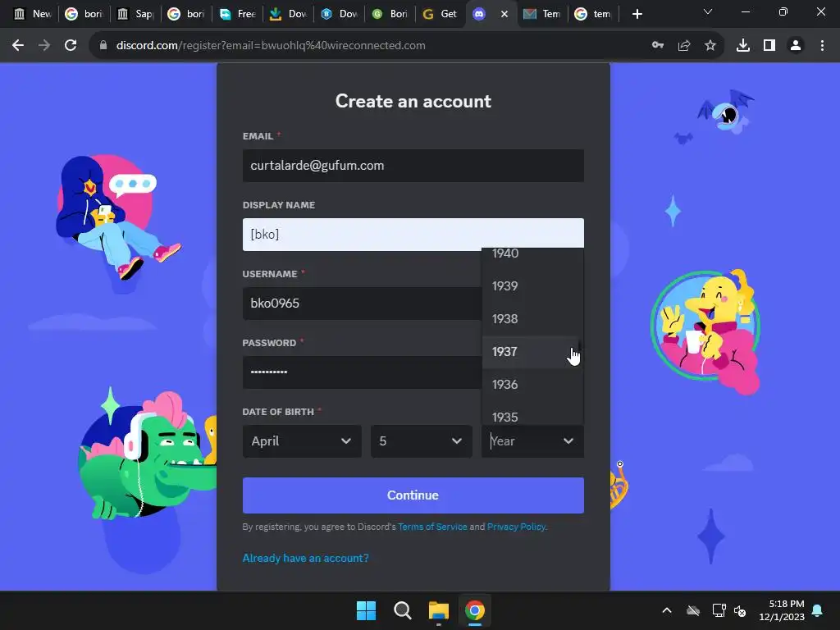Click the Chrome taskbar icon
The image size is (840, 630).
(x=475, y=610)
